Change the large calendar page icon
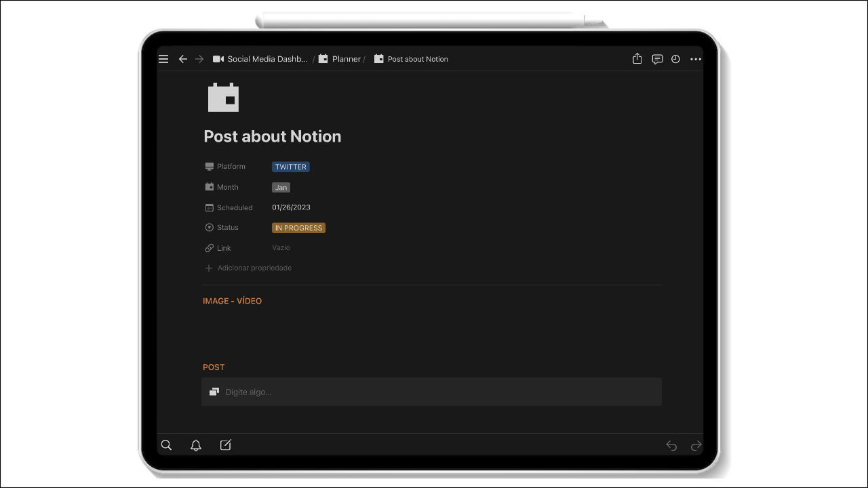Viewport: 868px width, 488px height. (223, 97)
